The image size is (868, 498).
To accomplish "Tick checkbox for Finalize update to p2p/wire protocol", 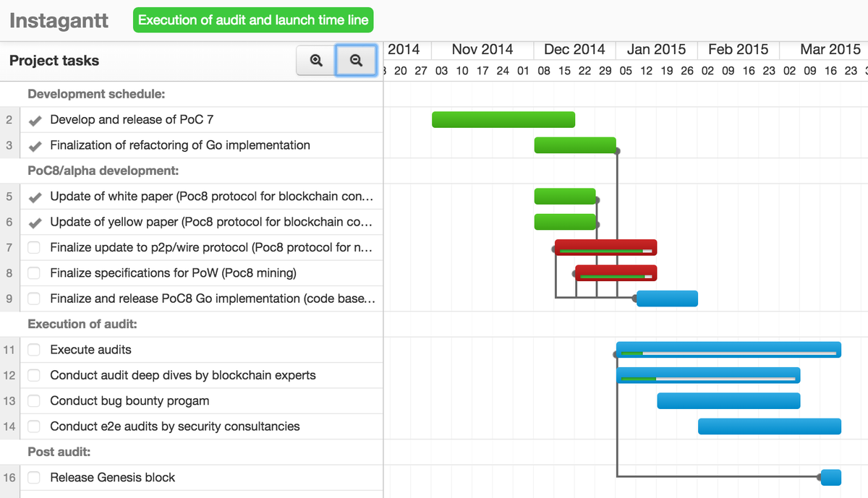I will coord(34,248).
